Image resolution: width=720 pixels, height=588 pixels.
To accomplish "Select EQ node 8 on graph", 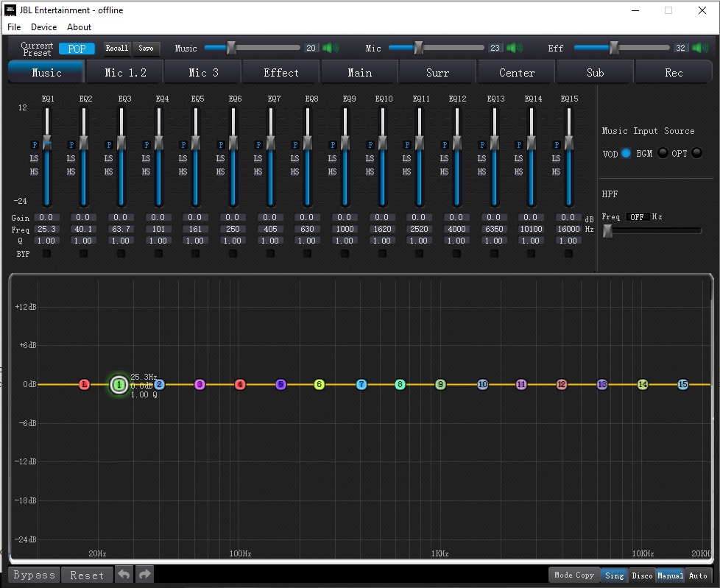I will click(400, 384).
